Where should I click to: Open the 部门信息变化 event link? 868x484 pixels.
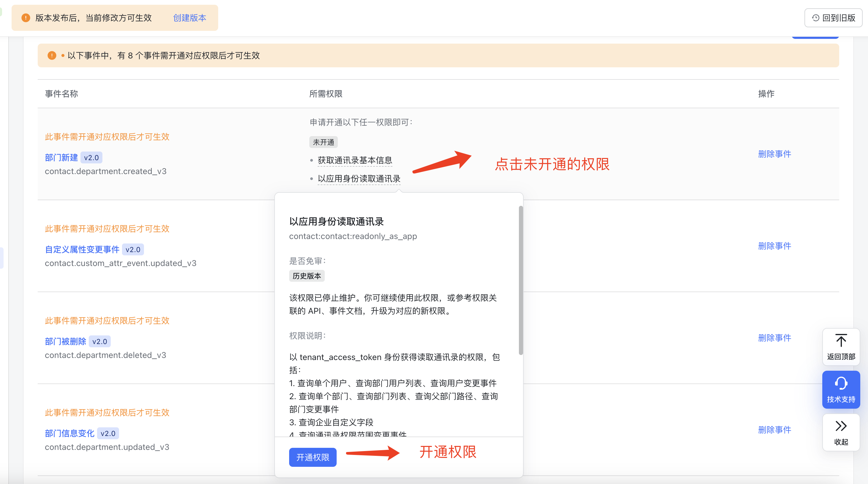69,433
